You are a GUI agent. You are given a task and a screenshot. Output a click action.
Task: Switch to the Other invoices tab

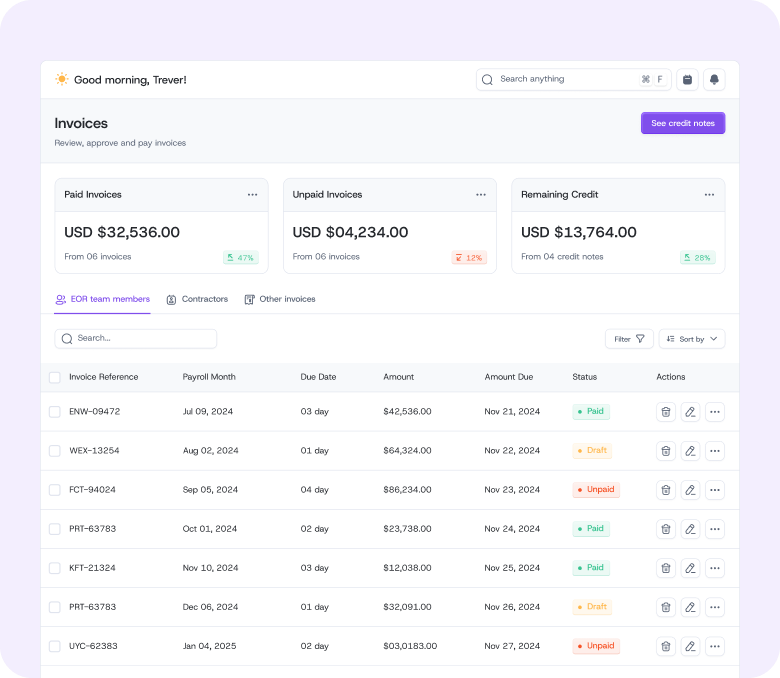[280, 299]
